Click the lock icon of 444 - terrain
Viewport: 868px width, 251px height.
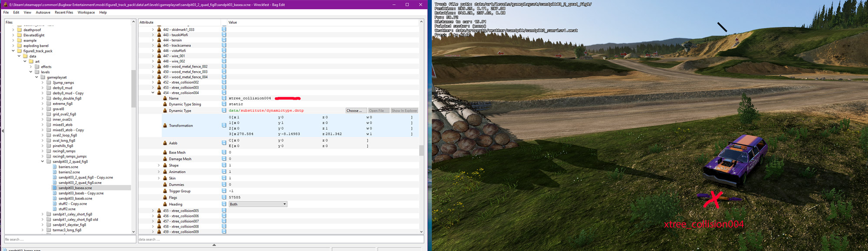click(x=159, y=40)
